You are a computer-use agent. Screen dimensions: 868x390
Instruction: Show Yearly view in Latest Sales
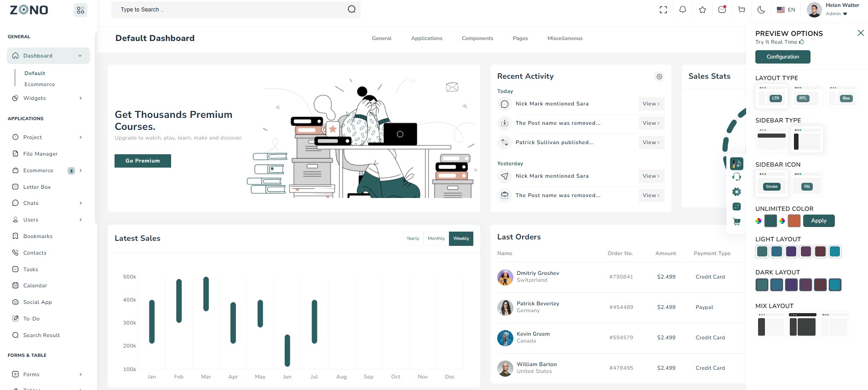(x=413, y=239)
